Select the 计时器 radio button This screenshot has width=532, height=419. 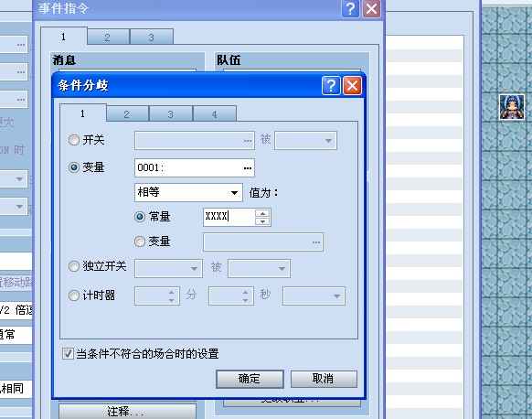(74, 295)
